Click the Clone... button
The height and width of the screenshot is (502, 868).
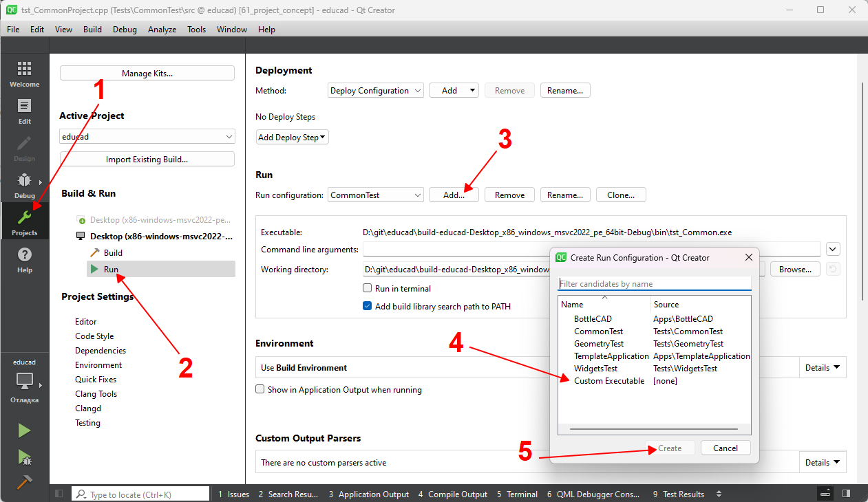(621, 195)
